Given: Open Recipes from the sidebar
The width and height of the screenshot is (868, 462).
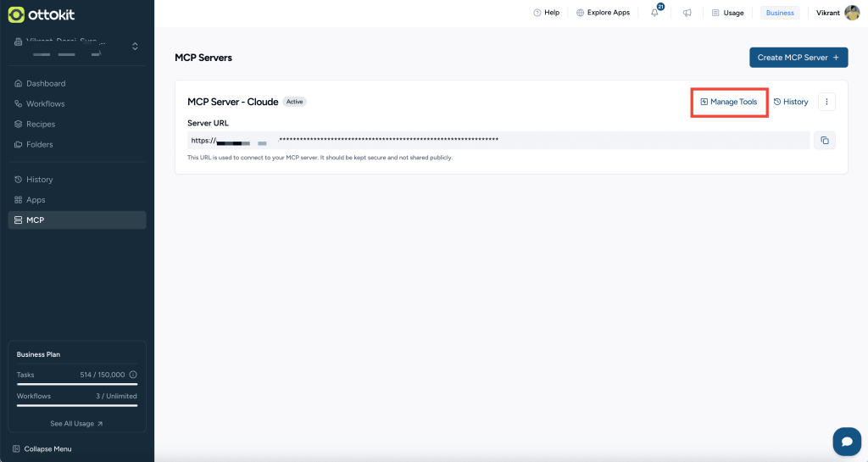Looking at the screenshot, I should (x=41, y=125).
